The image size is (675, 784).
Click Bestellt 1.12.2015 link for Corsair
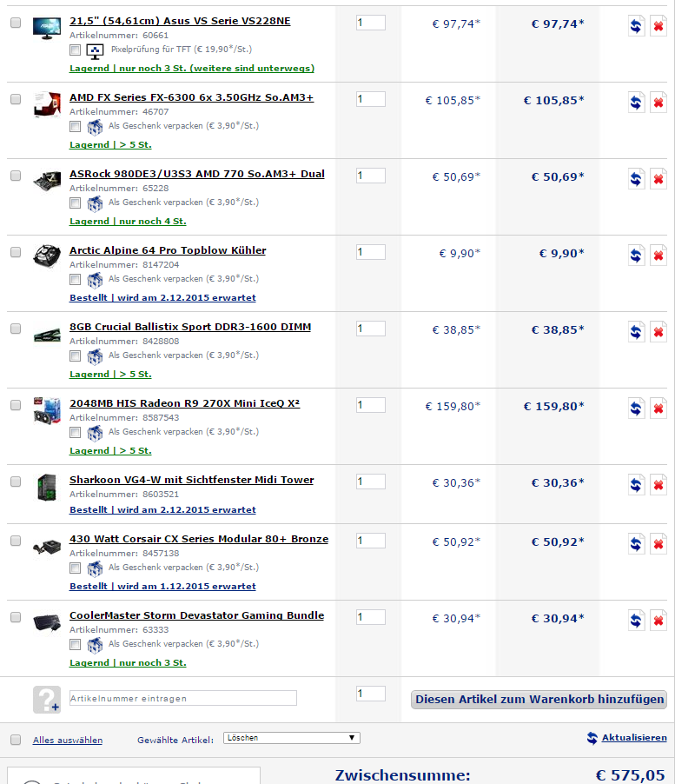point(162,586)
